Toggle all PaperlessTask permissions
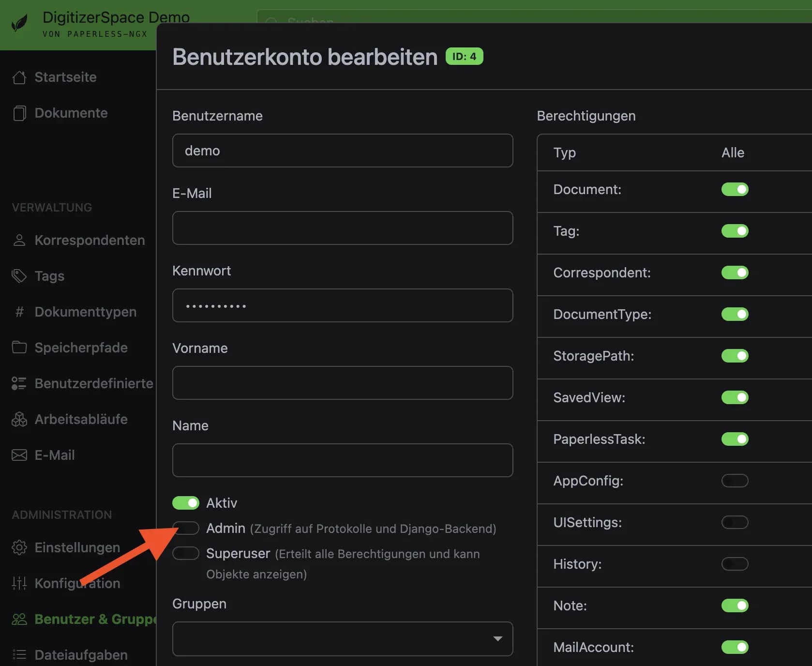812x666 pixels. tap(735, 439)
